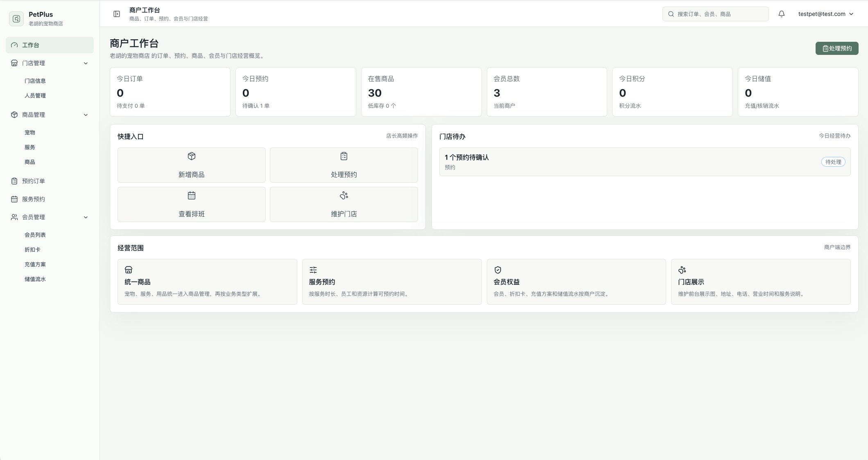Click the 会员管理 users icon in sidebar
Viewport: 868px width, 460px height.
[14, 217]
